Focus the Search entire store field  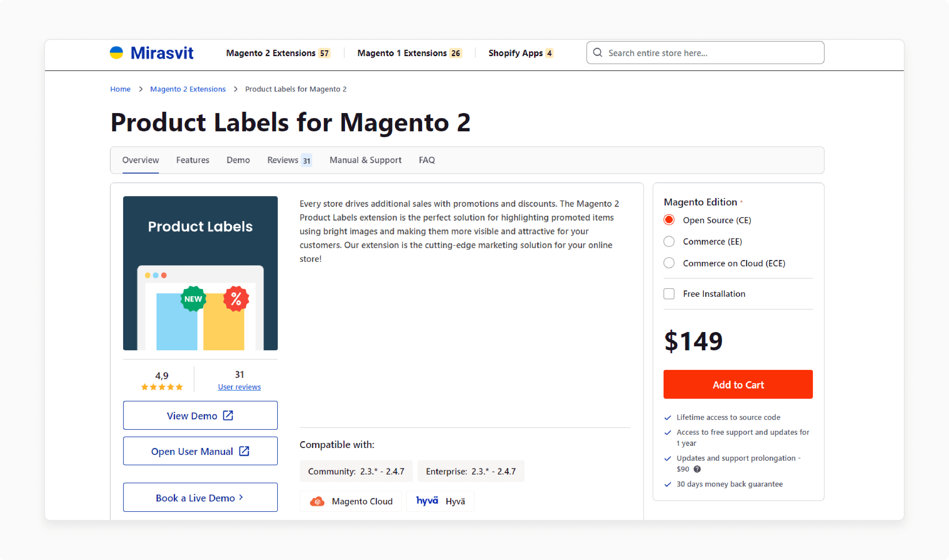point(705,53)
